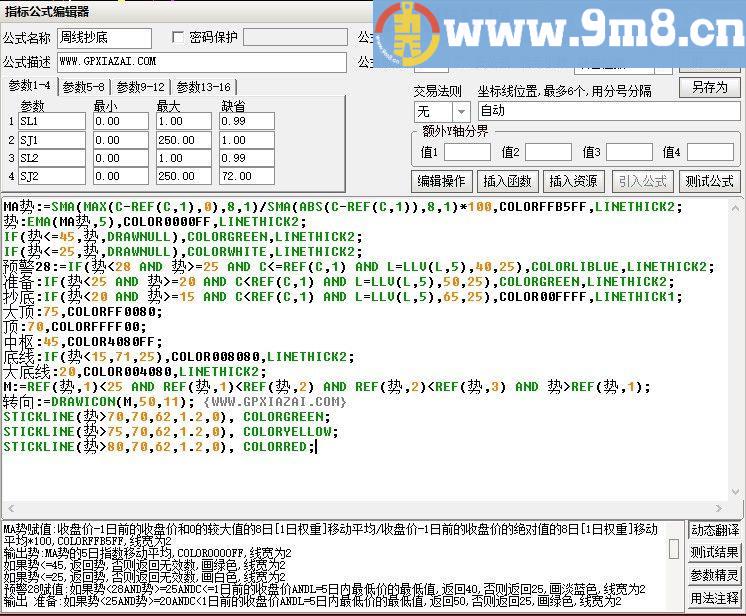Click the 另存为 save-as button
The height and width of the screenshot is (616, 746).
709,87
